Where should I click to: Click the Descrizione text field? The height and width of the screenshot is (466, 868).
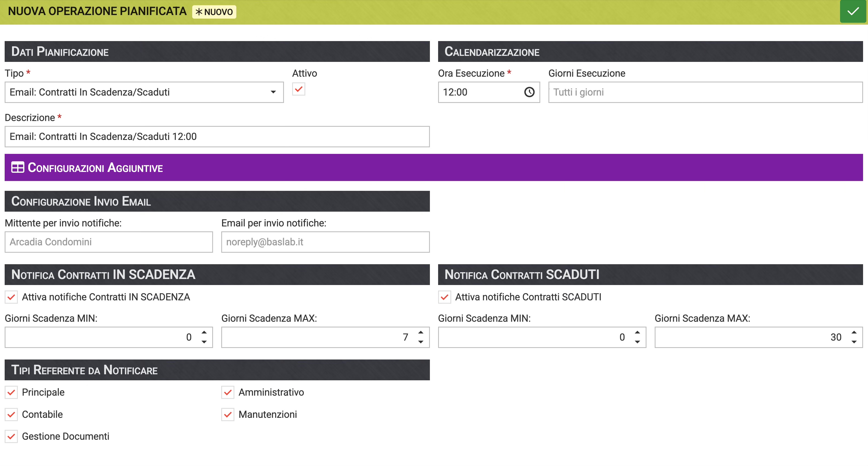tap(217, 136)
